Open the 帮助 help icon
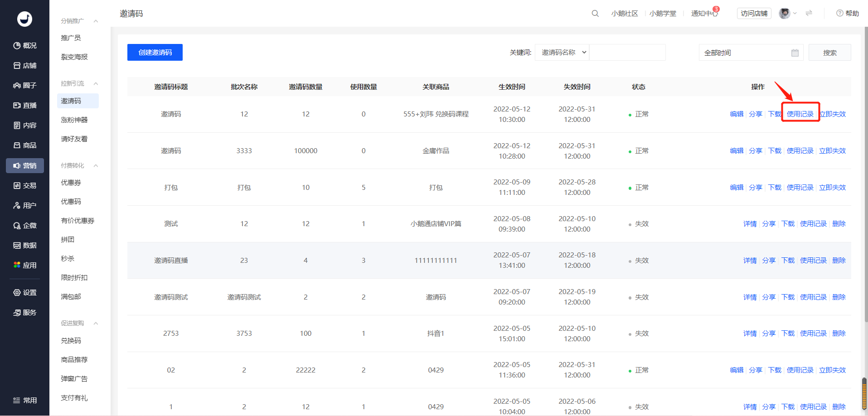 (x=839, y=13)
